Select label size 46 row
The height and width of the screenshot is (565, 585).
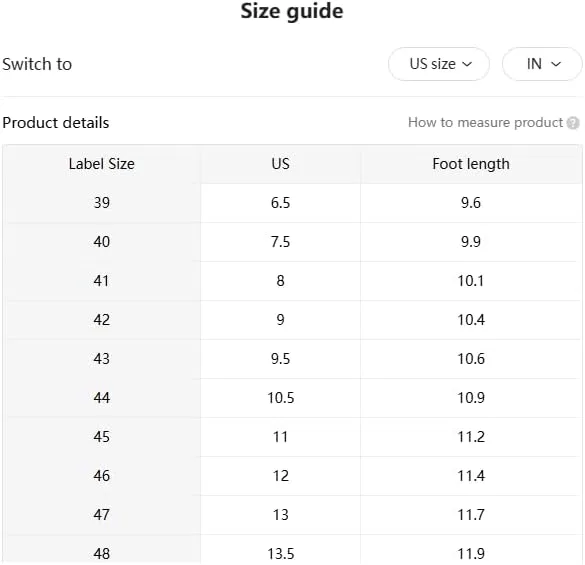click(x=292, y=476)
